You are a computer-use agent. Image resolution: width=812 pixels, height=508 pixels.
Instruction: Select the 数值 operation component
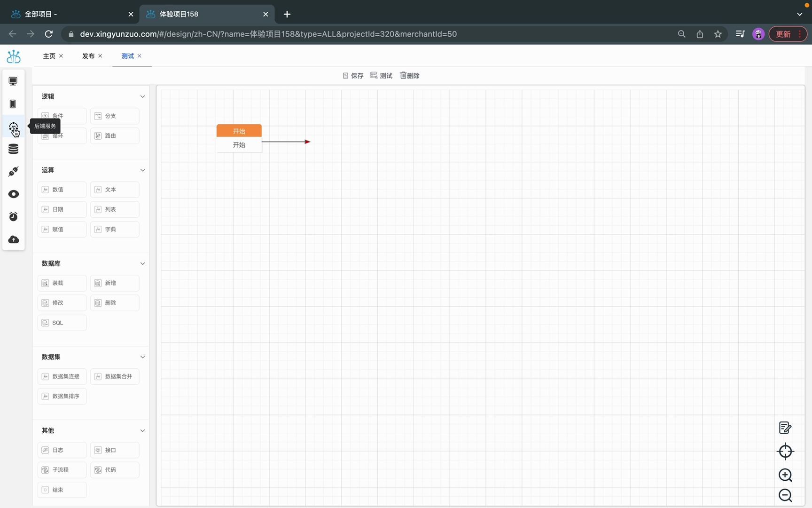point(62,190)
